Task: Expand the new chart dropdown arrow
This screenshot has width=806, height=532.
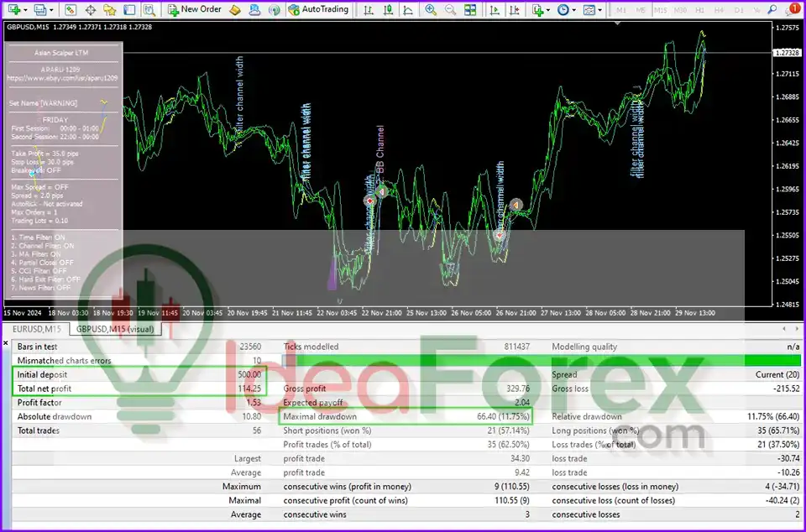Action: tap(24, 10)
